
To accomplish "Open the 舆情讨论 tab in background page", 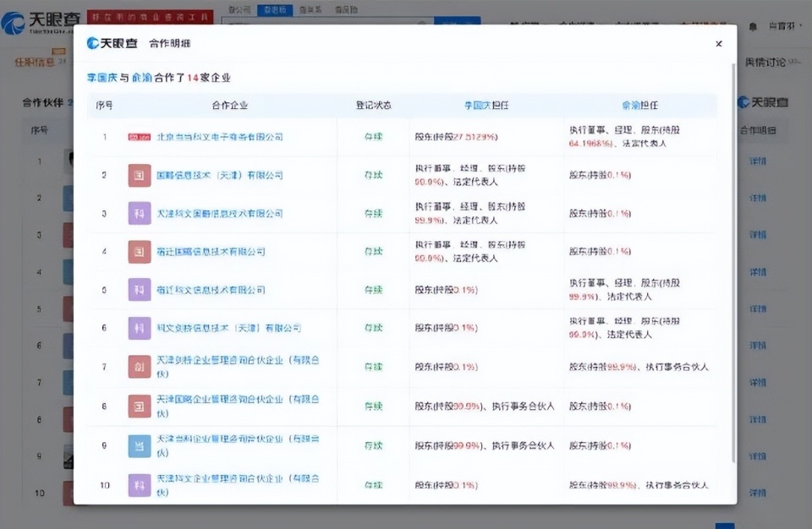I will 765,63.
